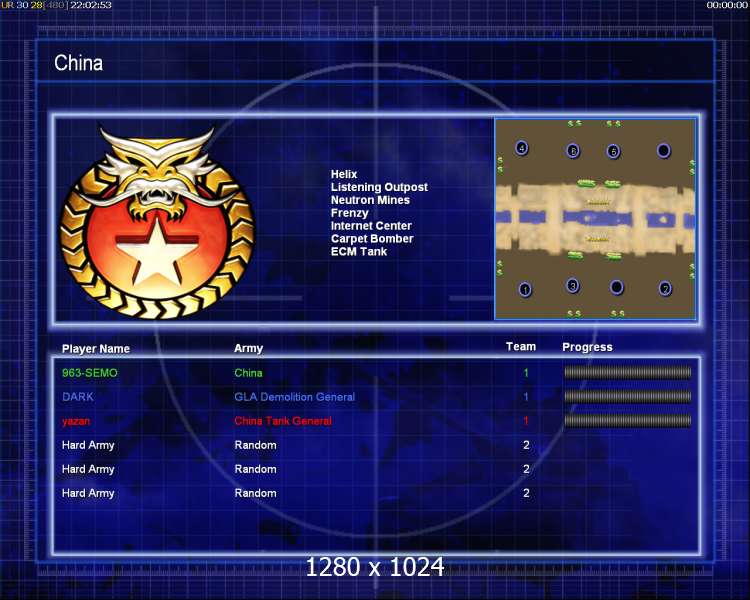
Task: Click yazan's team number 1
Action: 526,421
